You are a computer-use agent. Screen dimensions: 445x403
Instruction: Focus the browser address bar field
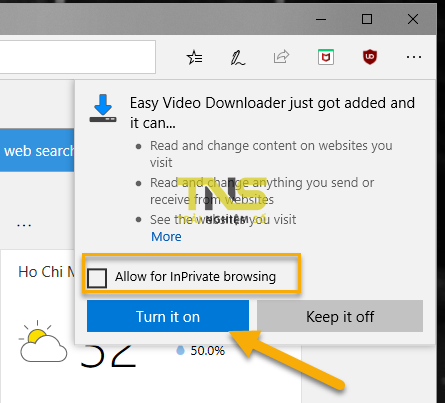point(78,57)
